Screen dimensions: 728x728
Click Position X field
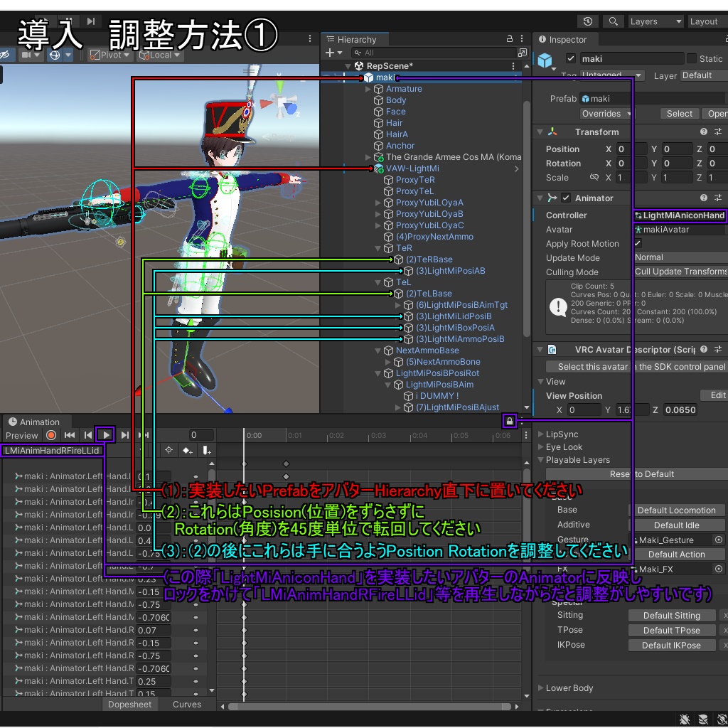pyautogui.click(x=631, y=149)
